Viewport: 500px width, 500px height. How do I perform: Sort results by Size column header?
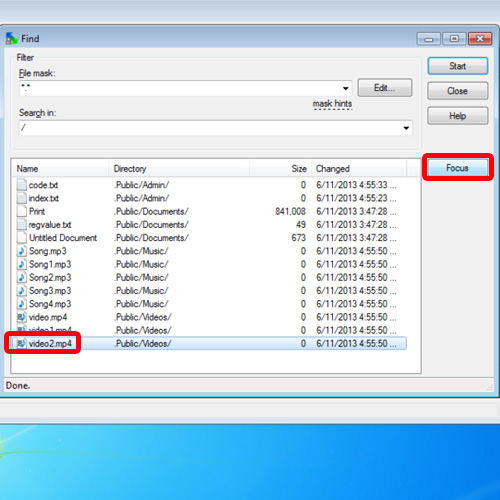[280, 169]
